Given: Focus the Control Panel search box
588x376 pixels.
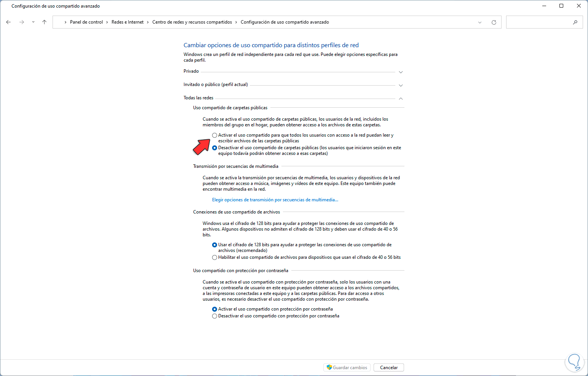Looking at the screenshot, I should point(544,22).
